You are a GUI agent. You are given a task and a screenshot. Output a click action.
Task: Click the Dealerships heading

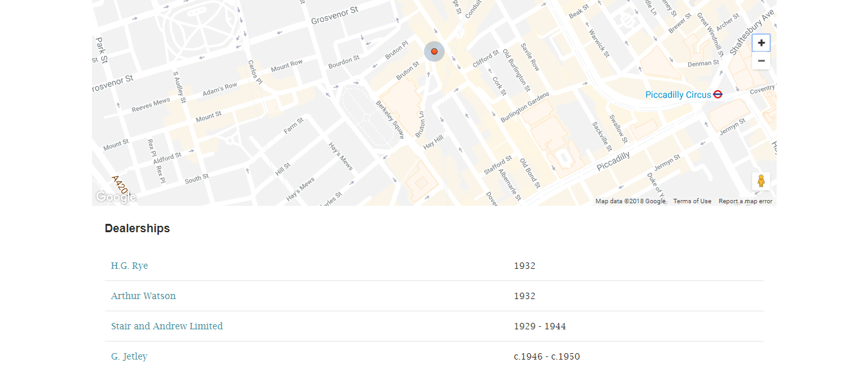137,228
